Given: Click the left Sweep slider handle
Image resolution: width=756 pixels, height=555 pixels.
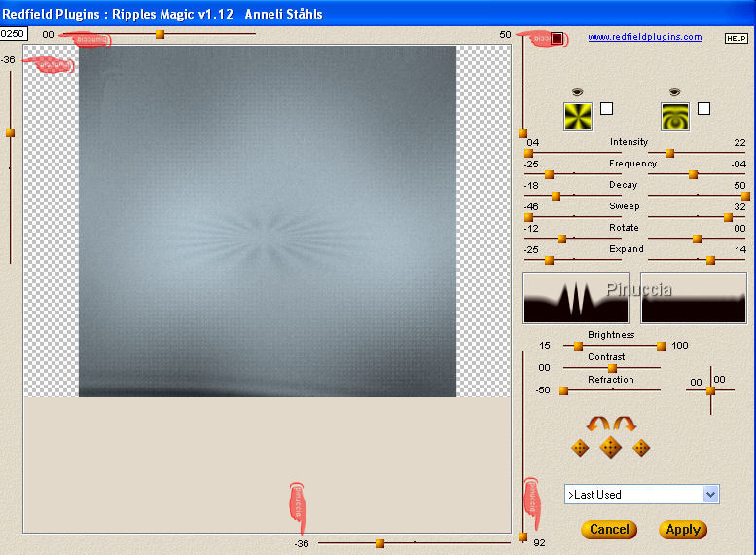Looking at the screenshot, I should point(529,218).
